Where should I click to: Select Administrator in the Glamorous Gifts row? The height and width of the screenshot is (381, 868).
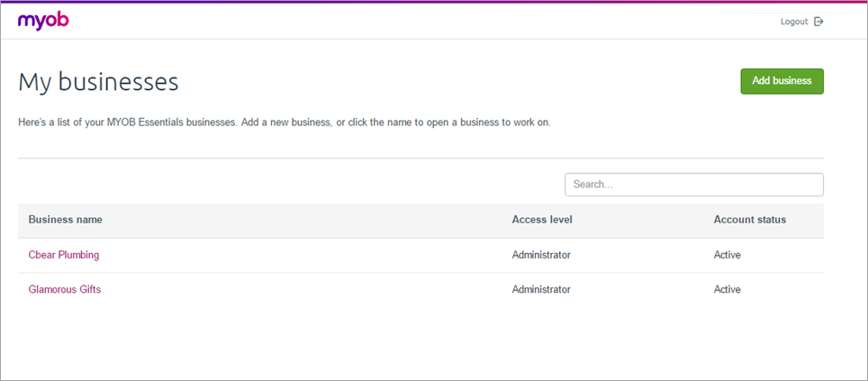541,289
